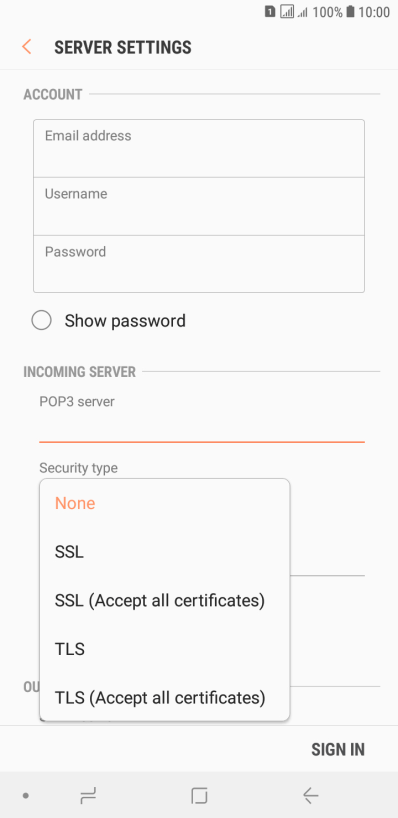Enable the Show password radio button

pos(41,320)
